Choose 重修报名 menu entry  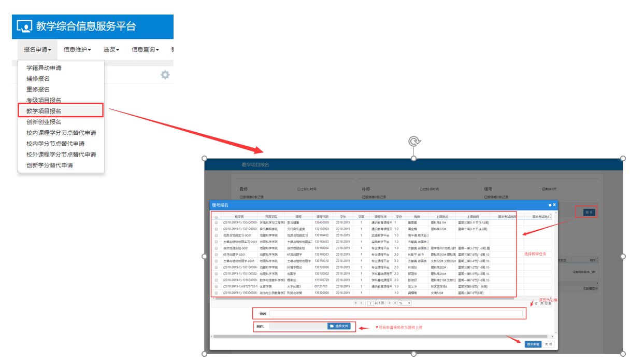38,89
